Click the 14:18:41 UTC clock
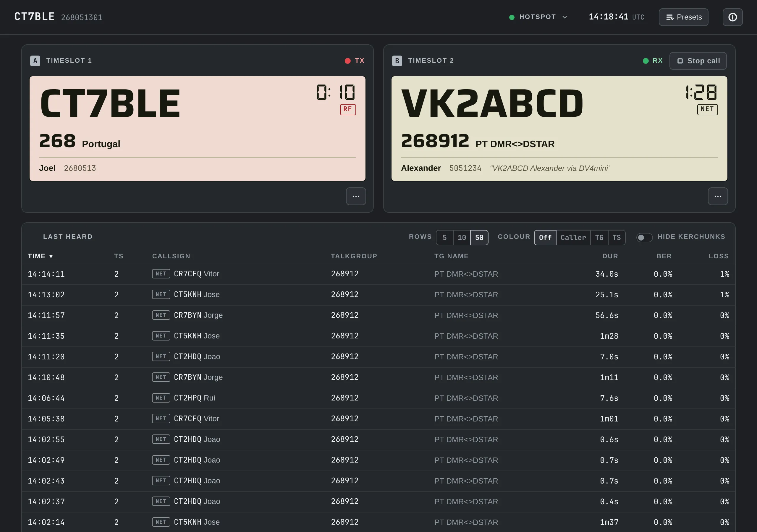Image resolution: width=757 pixels, height=532 pixels. (616, 17)
